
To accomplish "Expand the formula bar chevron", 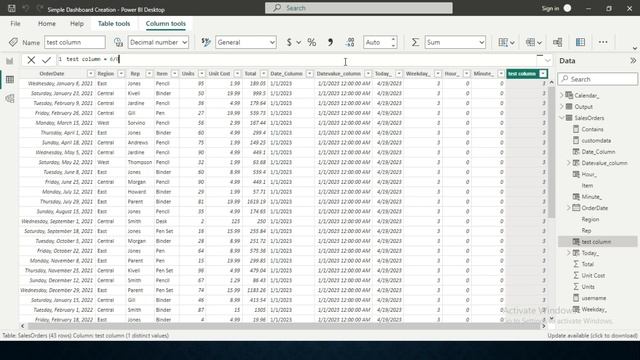I will (x=548, y=60).
